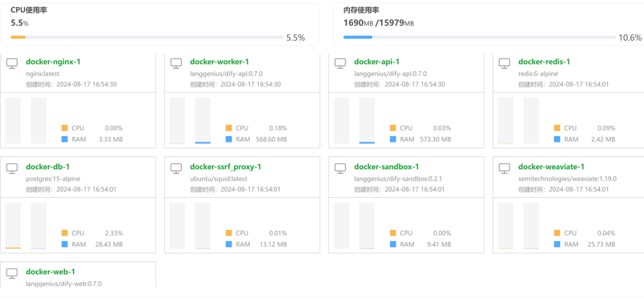Click the CPU bar chart in docker-db-1
This screenshot has width=644, height=298.
[13, 226]
